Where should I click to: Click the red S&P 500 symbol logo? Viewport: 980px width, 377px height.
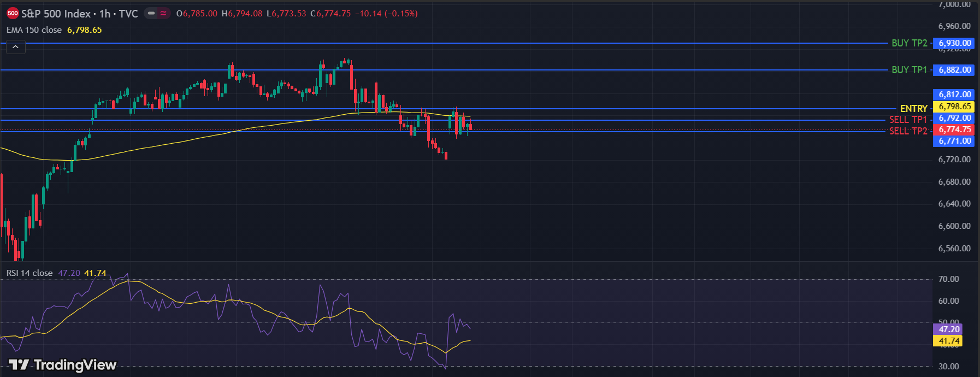pyautogui.click(x=13, y=13)
